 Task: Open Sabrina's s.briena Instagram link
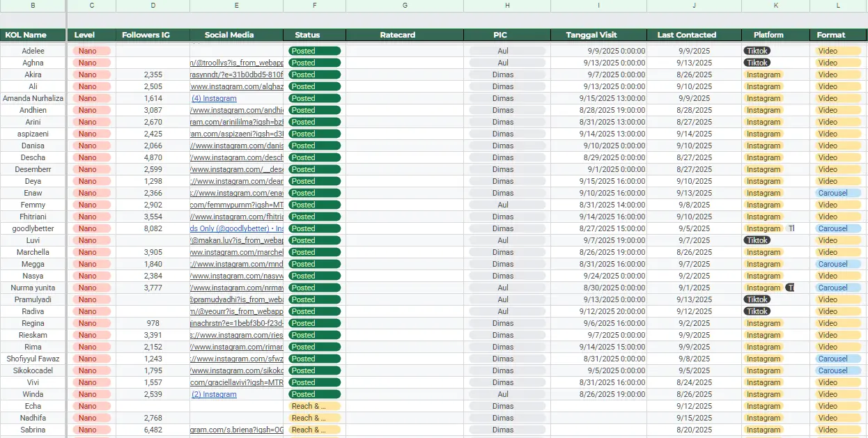pyautogui.click(x=237, y=430)
